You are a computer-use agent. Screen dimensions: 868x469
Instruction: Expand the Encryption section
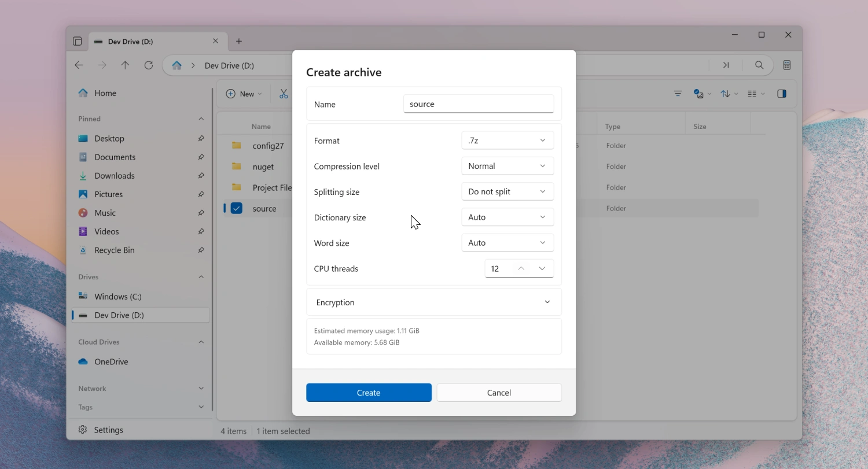coord(547,302)
